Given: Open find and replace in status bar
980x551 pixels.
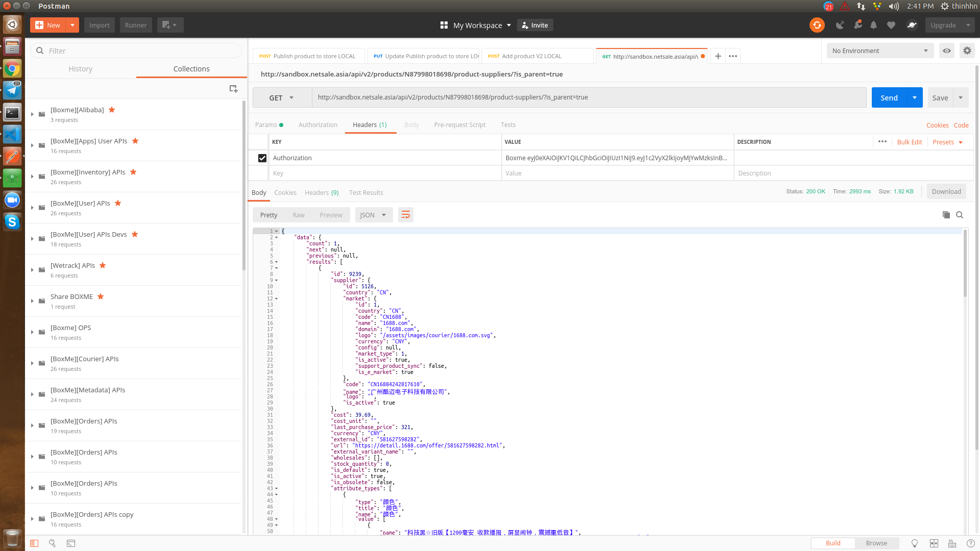Looking at the screenshot, I should coord(52,543).
